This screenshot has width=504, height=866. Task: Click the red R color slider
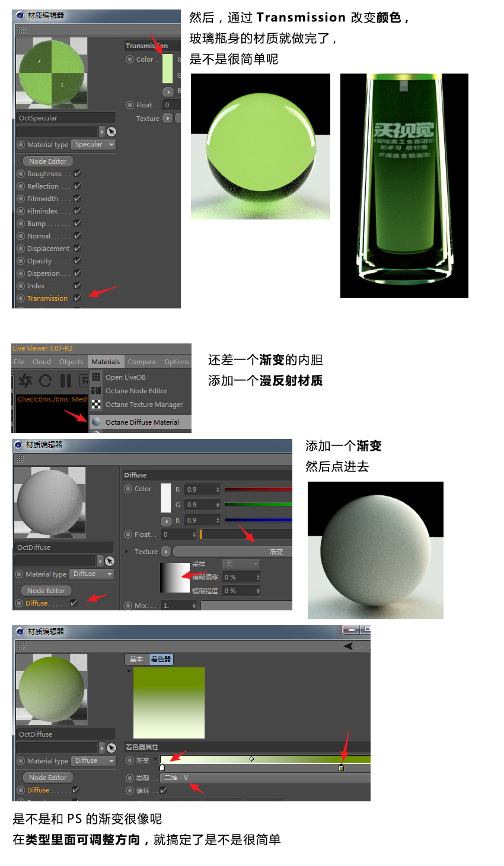click(x=258, y=489)
